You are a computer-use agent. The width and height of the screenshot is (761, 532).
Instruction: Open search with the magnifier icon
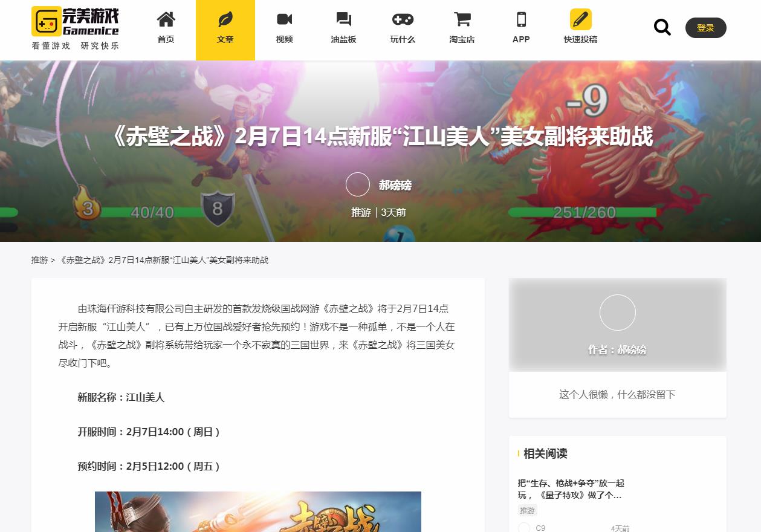pyautogui.click(x=662, y=27)
